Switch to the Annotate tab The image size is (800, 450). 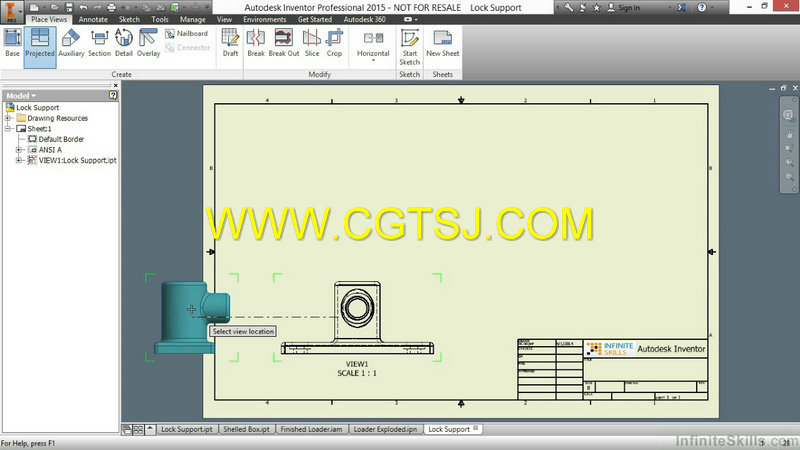click(93, 19)
